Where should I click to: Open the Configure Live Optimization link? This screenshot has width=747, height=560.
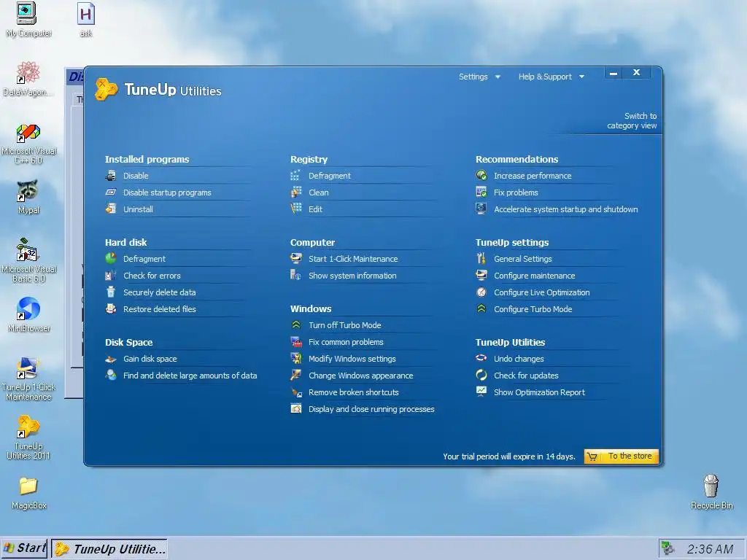point(542,292)
